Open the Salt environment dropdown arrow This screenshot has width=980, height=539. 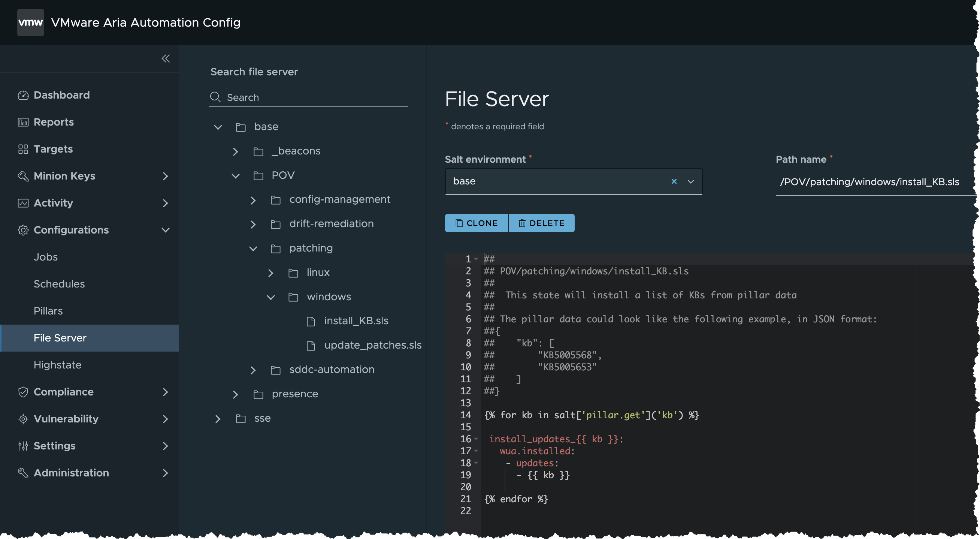691,181
